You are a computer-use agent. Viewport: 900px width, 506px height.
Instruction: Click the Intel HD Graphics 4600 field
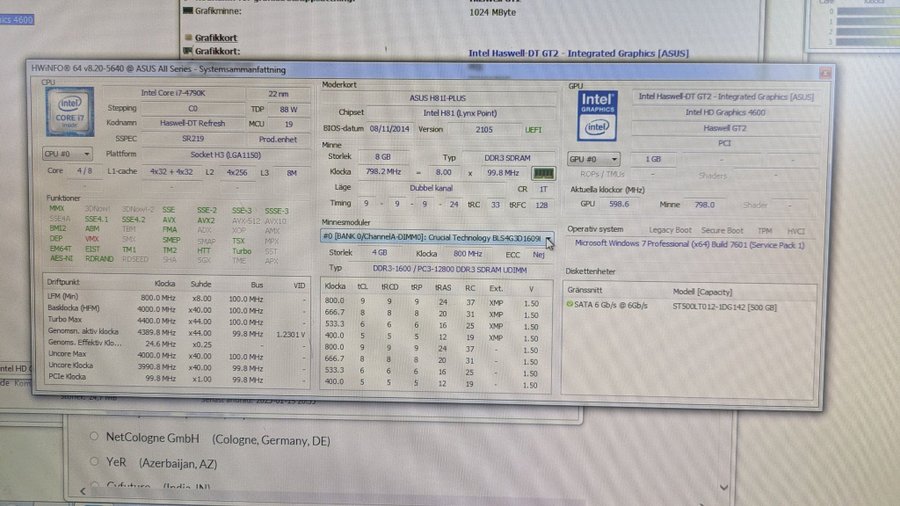[725, 112]
